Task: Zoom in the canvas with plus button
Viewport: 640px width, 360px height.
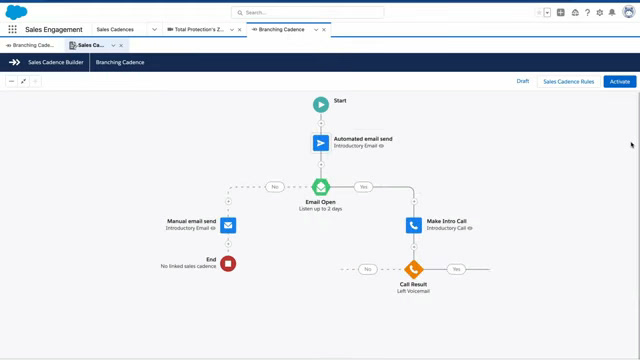Action: coord(35,82)
